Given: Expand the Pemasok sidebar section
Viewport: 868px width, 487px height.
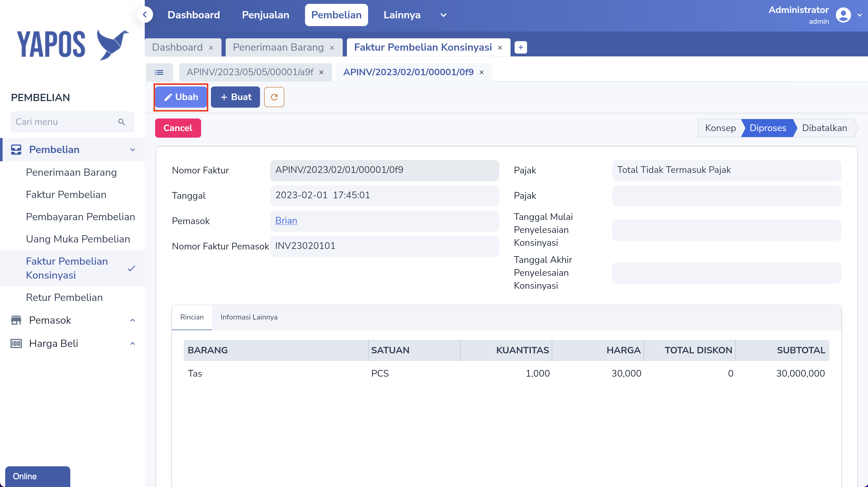Looking at the screenshot, I should 133,320.
